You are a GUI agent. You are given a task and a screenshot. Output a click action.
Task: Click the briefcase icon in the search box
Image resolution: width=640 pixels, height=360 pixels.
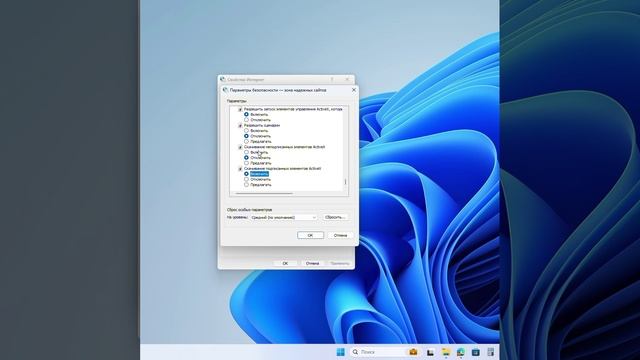413,352
